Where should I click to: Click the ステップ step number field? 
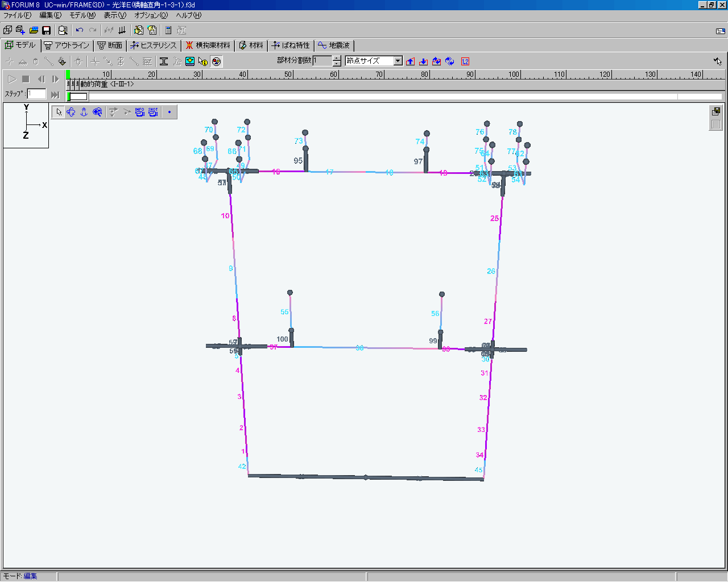pyautogui.click(x=36, y=94)
